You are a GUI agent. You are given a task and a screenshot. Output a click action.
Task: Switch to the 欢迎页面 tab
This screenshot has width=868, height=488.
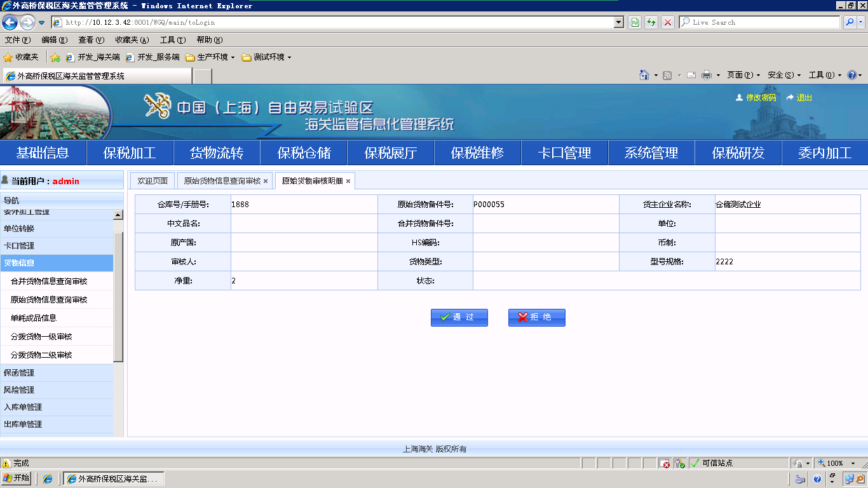[x=153, y=181]
